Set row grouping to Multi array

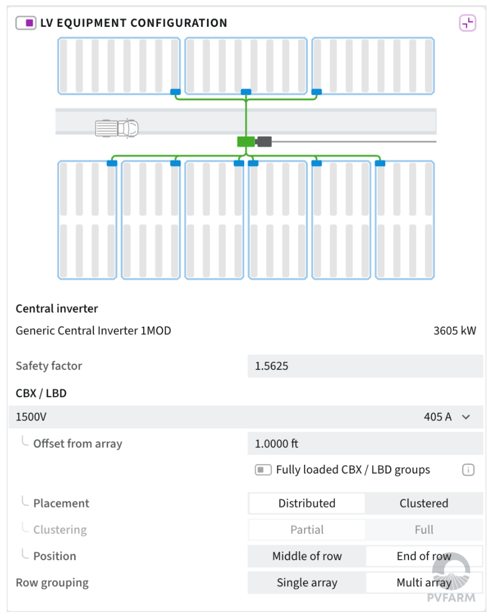(x=424, y=583)
